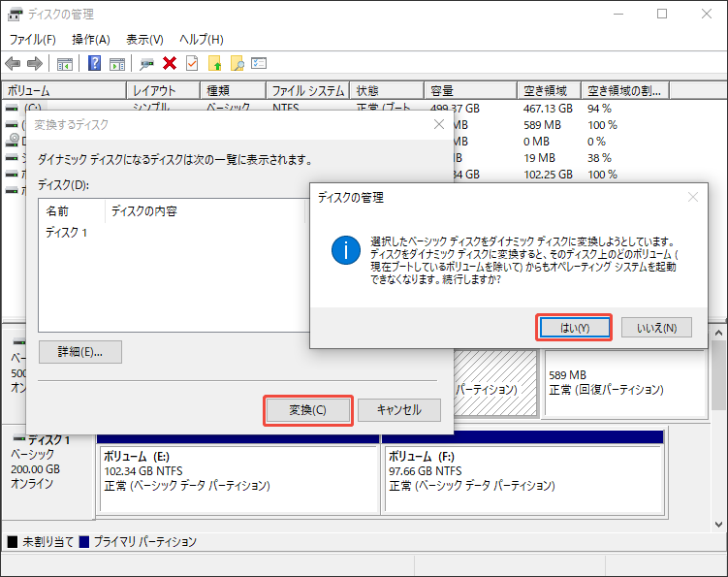Decline with the いいえ(N) button
728x577 pixels.
(656, 328)
